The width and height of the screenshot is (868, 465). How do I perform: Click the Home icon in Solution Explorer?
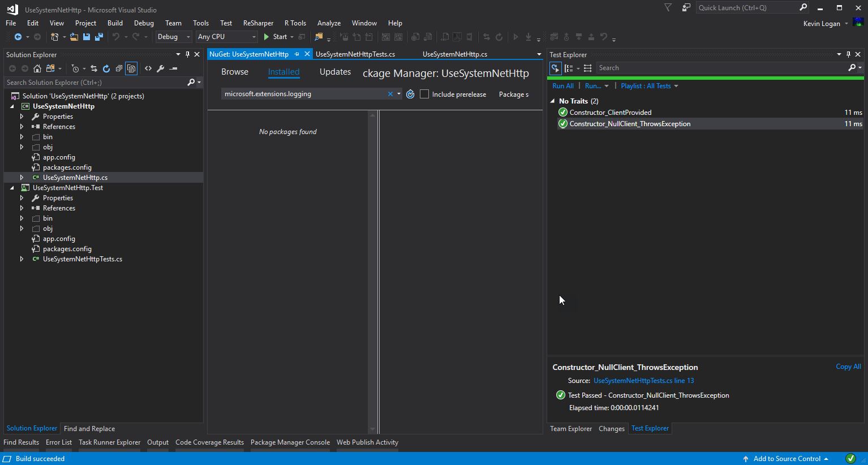[x=37, y=68]
